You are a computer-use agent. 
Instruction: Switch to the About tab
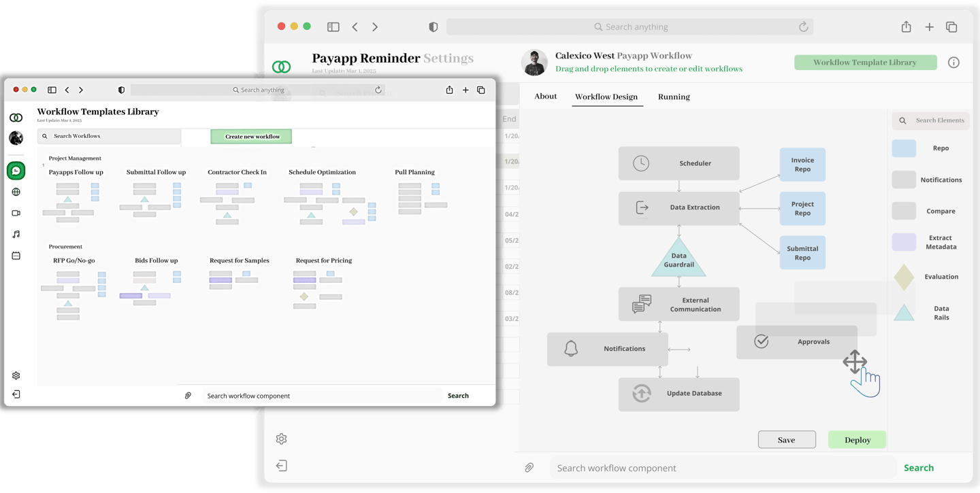546,97
